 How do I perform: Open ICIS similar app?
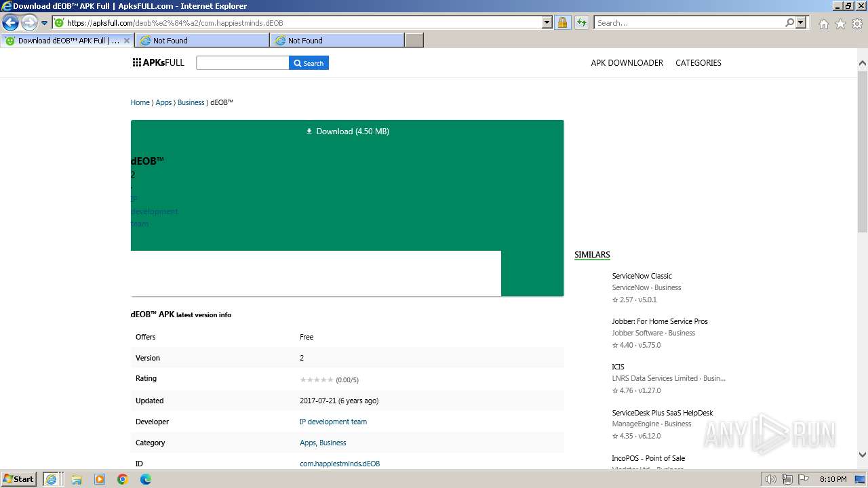618,367
